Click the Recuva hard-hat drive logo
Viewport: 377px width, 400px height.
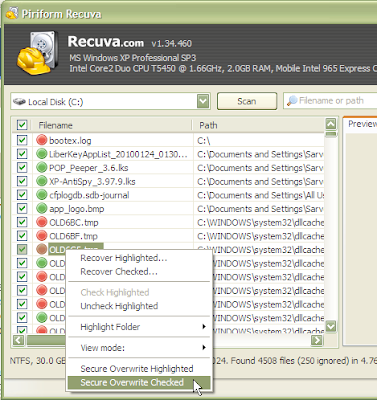click(x=38, y=53)
